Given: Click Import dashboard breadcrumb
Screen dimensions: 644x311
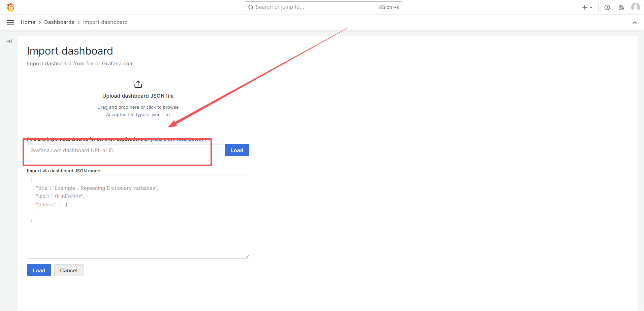Looking at the screenshot, I should click(x=105, y=22).
